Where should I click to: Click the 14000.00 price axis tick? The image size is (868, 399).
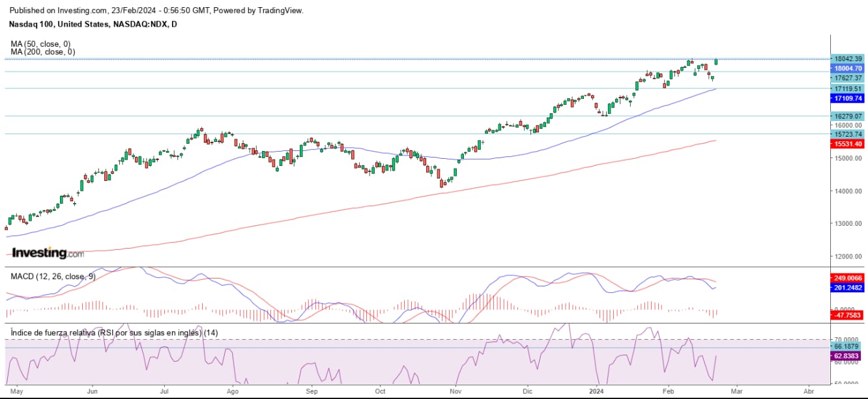(x=847, y=191)
